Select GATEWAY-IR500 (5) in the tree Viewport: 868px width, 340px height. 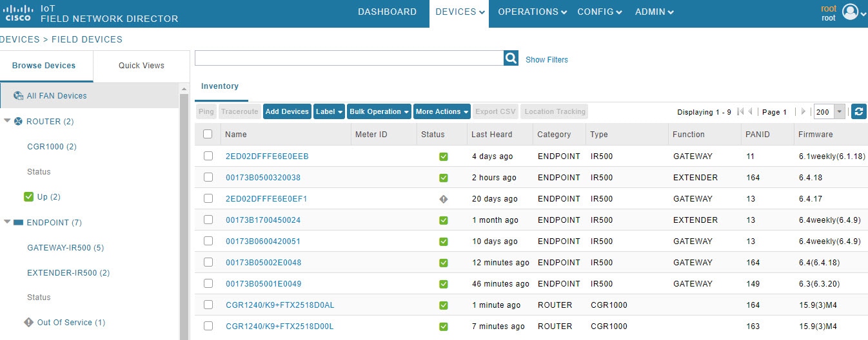[65, 247]
